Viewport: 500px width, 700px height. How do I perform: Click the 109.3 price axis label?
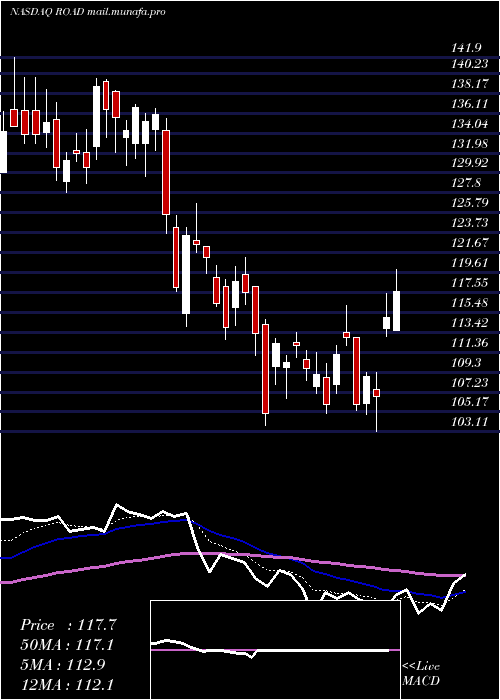(467, 362)
